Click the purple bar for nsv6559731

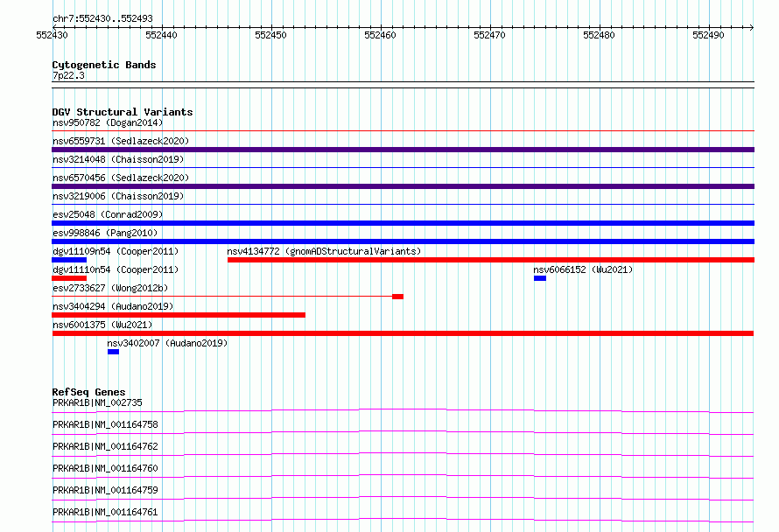403,150
